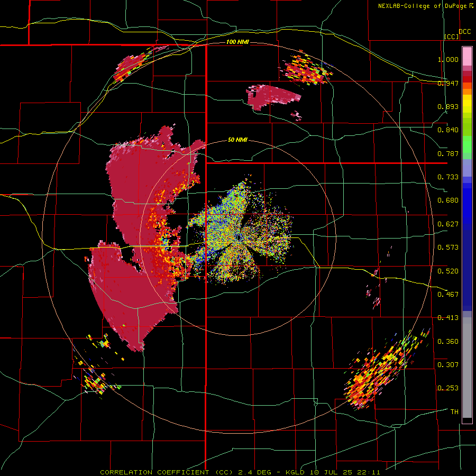
Task: Click the 0.360 legend value
Action: 448,342
